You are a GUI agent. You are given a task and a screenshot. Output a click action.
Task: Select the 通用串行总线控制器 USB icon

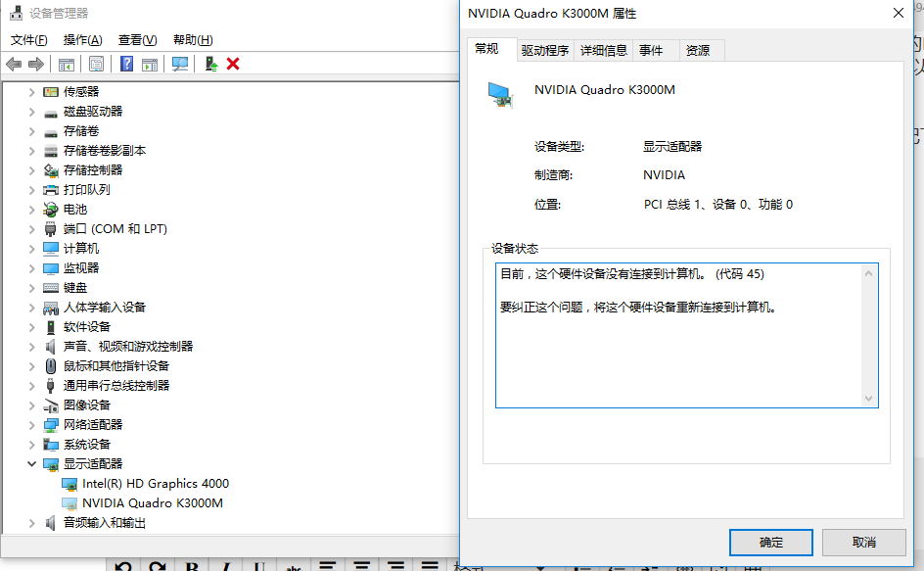click(51, 386)
